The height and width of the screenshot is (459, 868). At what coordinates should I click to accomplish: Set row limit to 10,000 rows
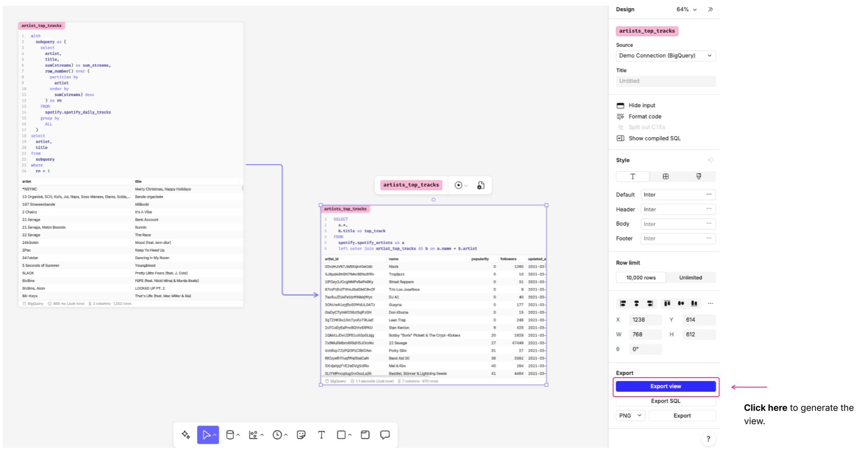640,277
